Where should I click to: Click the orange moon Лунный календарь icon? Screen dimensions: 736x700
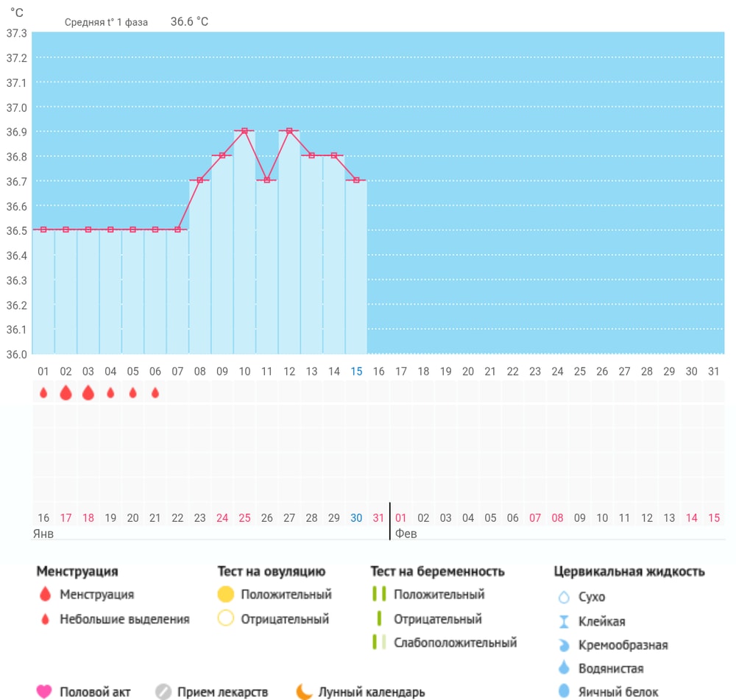coord(304,692)
